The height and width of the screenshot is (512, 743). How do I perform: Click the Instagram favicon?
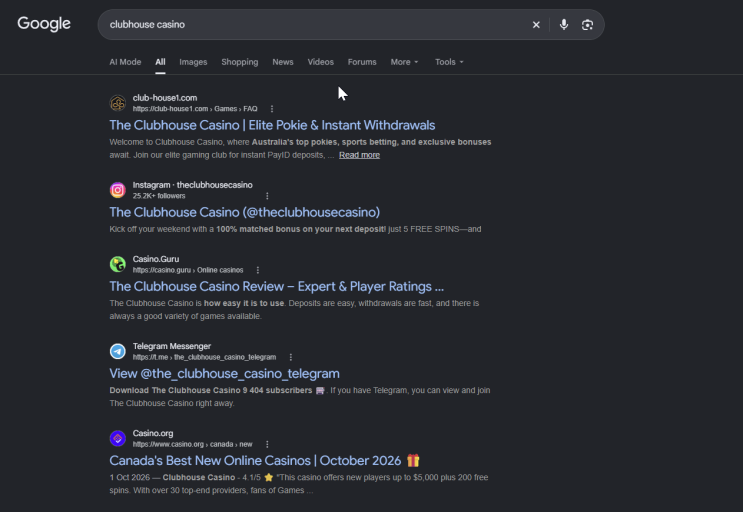118,190
